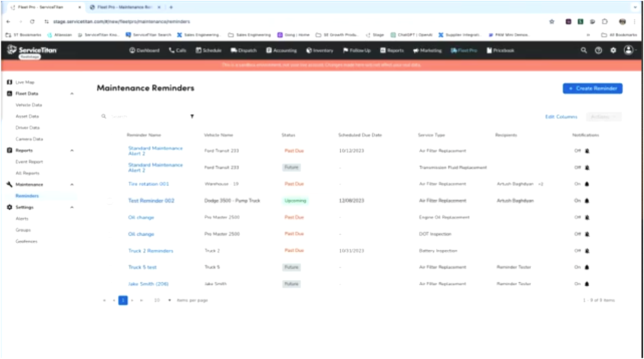The height and width of the screenshot is (359, 644).
Task: Open Driver Data in sidebar
Action: pyautogui.click(x=27, y=128)
